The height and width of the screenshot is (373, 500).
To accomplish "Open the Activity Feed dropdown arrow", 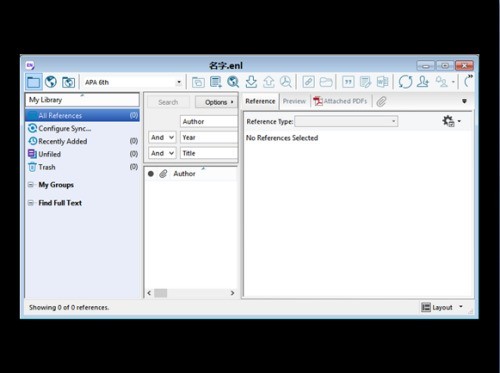I will (453, 82).
